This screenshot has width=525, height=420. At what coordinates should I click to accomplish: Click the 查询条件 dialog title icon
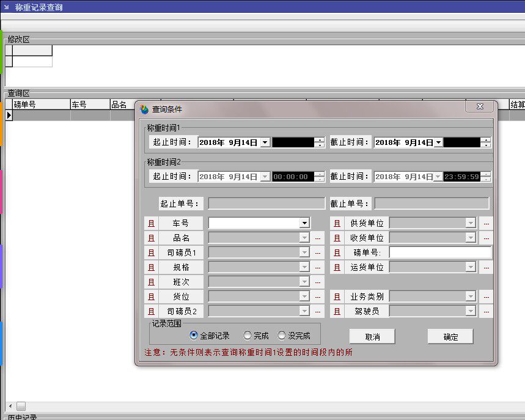pos(144,109)
